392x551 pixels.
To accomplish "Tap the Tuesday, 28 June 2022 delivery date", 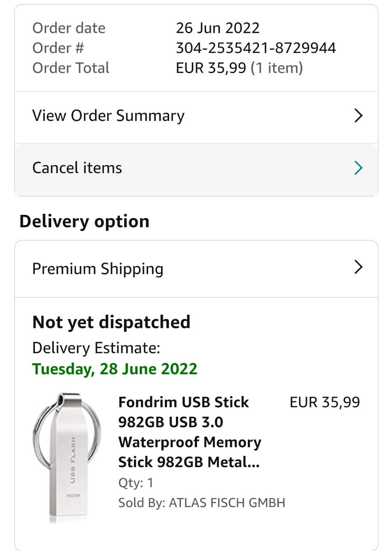I will click(115, 369).
